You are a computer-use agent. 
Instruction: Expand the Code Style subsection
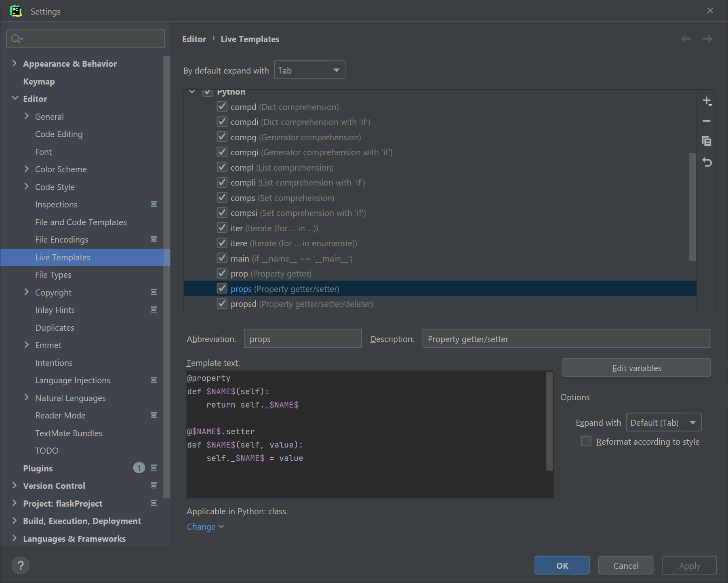(27, 186)
